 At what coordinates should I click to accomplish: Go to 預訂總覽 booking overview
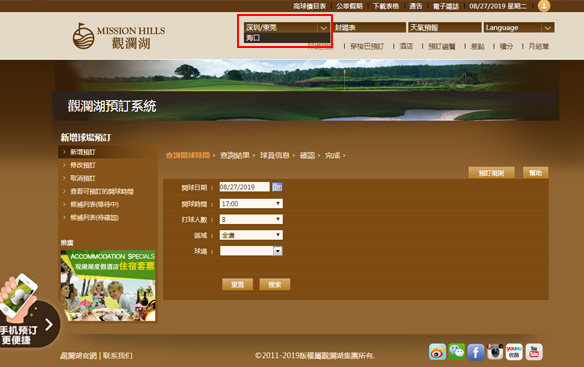442,46
